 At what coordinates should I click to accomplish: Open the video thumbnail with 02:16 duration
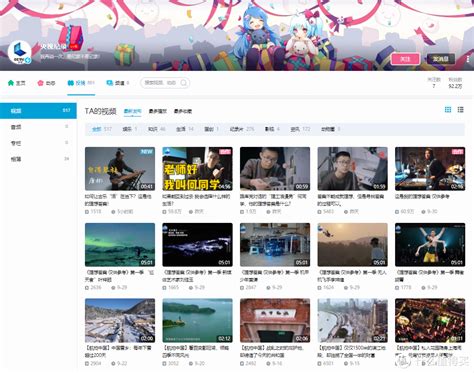[430, 169]
